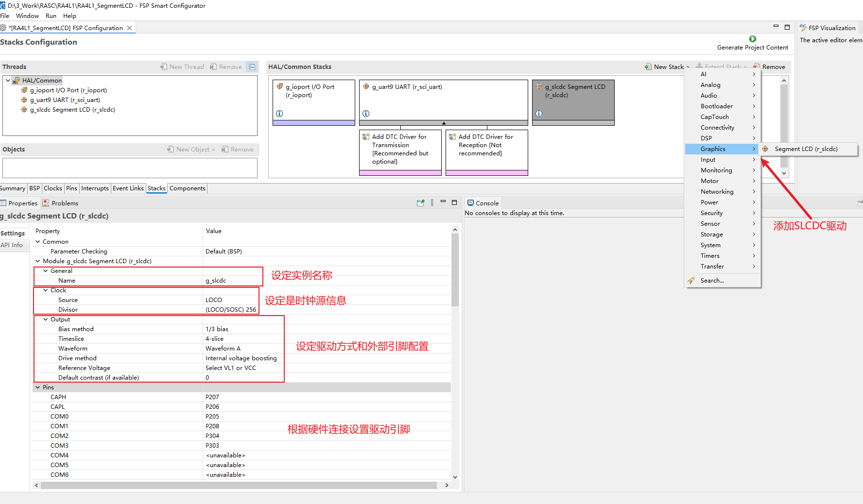
Task: Click the Properties table horizontal scrollbar
Action: 239,485
